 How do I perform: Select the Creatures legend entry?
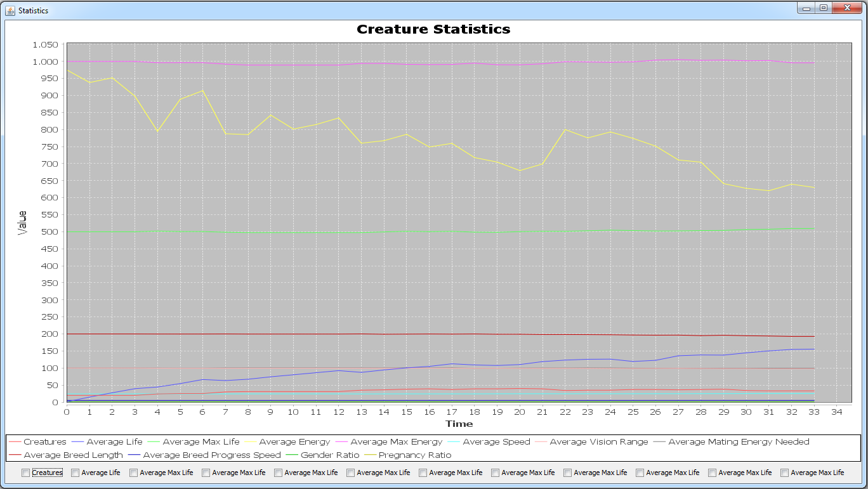(x=38, y=441)
